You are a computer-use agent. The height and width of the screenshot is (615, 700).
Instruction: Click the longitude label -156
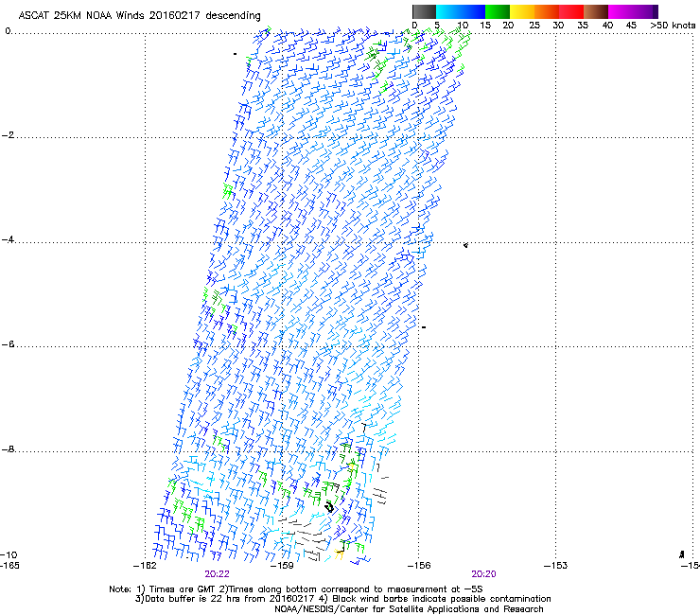[419, 566]
